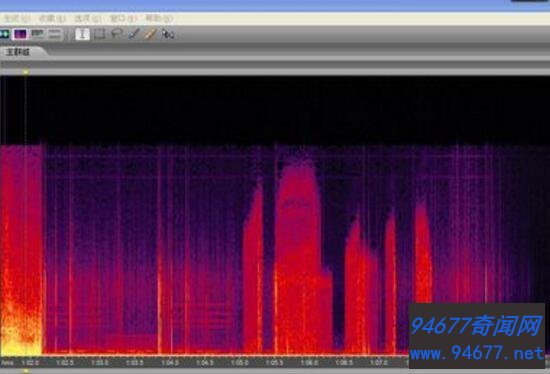Viewport: 550px width, 374px height.
Task: Pick the Effects Paintbrush tool
Action: (x=134, y=34)
